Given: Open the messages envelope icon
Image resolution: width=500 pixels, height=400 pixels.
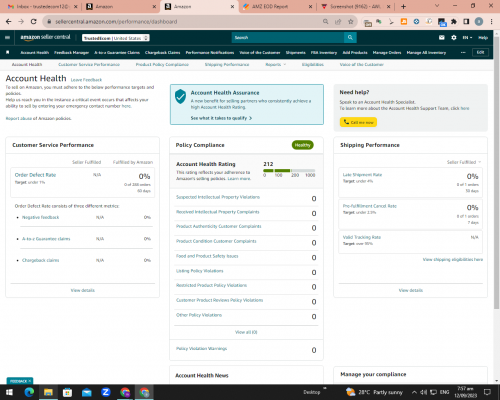Looking at the screenshot, I should pyautogui.click(x=442, y=38).
